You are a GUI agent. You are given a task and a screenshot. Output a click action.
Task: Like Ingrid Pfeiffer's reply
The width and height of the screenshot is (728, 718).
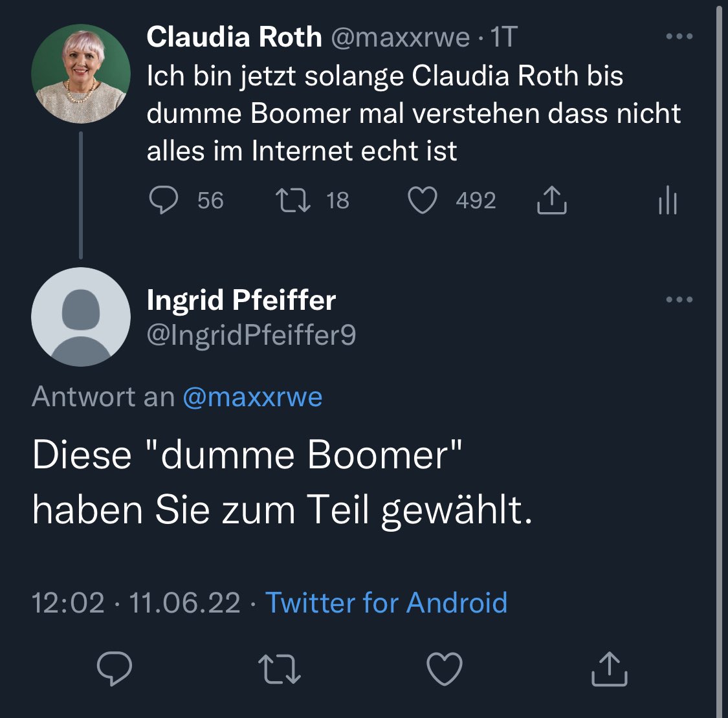(445, 669)
